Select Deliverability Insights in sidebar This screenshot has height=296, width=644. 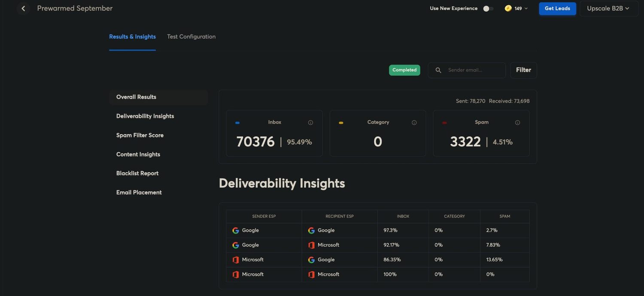click(x=145, y=116)
